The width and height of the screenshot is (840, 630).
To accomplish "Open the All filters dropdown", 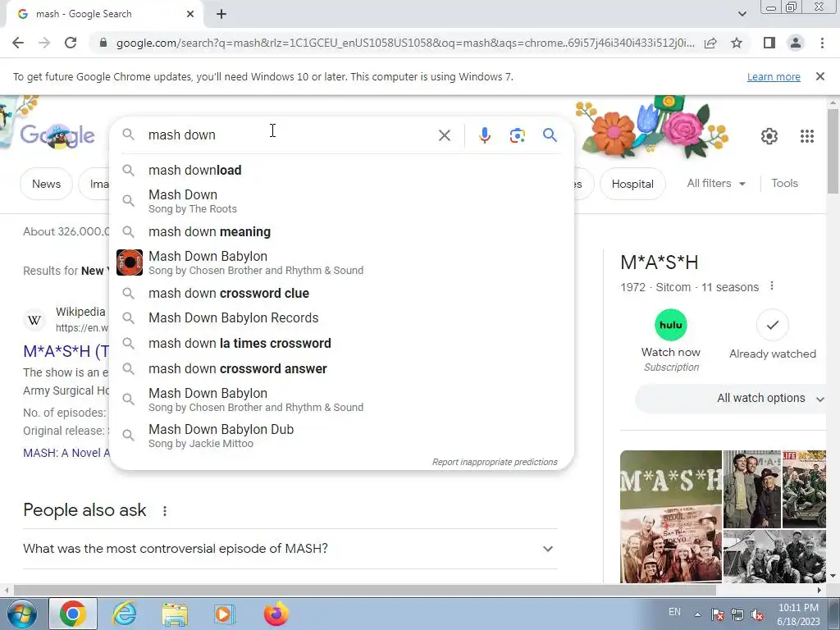I will click(716, 183).
